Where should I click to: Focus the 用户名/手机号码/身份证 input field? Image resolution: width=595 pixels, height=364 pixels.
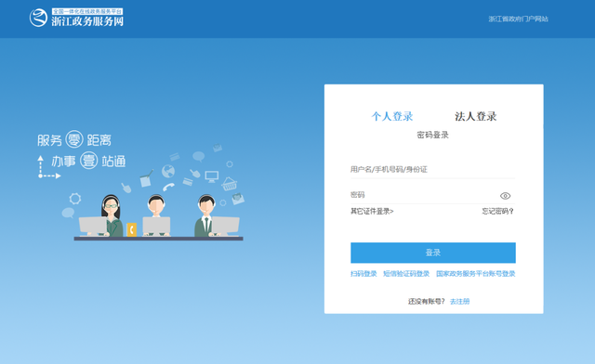(x=432, y=169)
